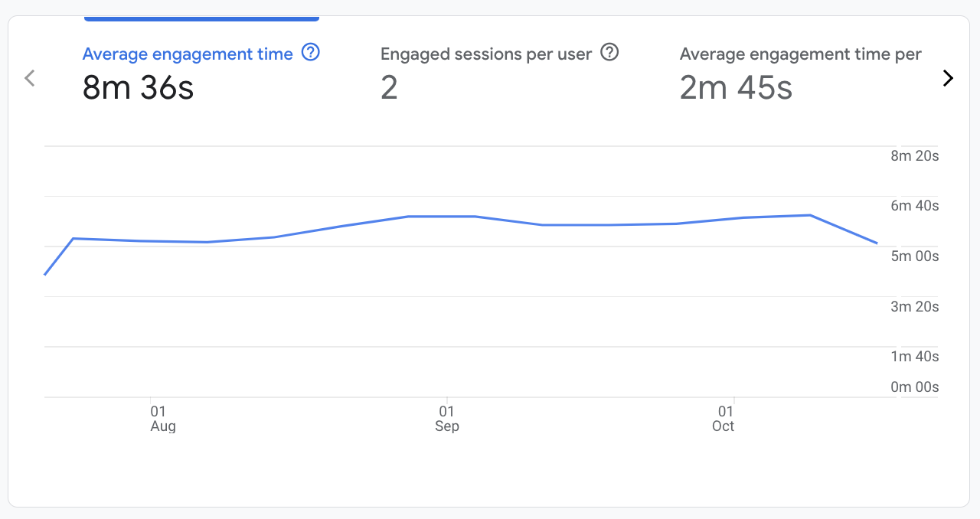Click the value 2 under Engaged sessions
The image size is (980, 519).
pyautogui.click(x=388, y=87)
